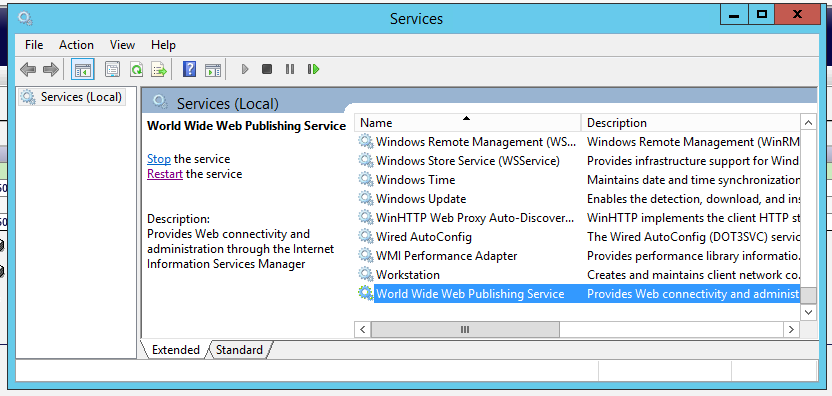Screen dimensions: 832x396
Task: Click the Services (Local) header gear icon
Action: [160, 102]
